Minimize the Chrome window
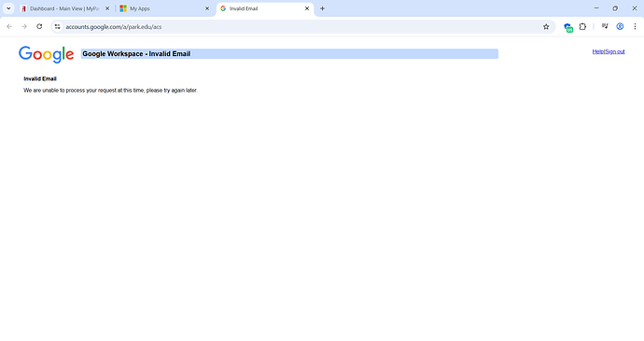 tap(596, 8)
